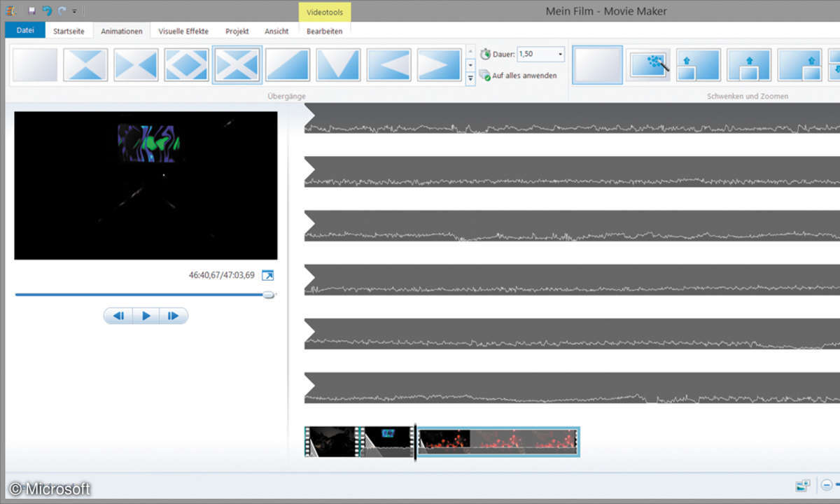Open the quick access toolbar customize arrow
840x504 pixels.
tap(74, 11)
